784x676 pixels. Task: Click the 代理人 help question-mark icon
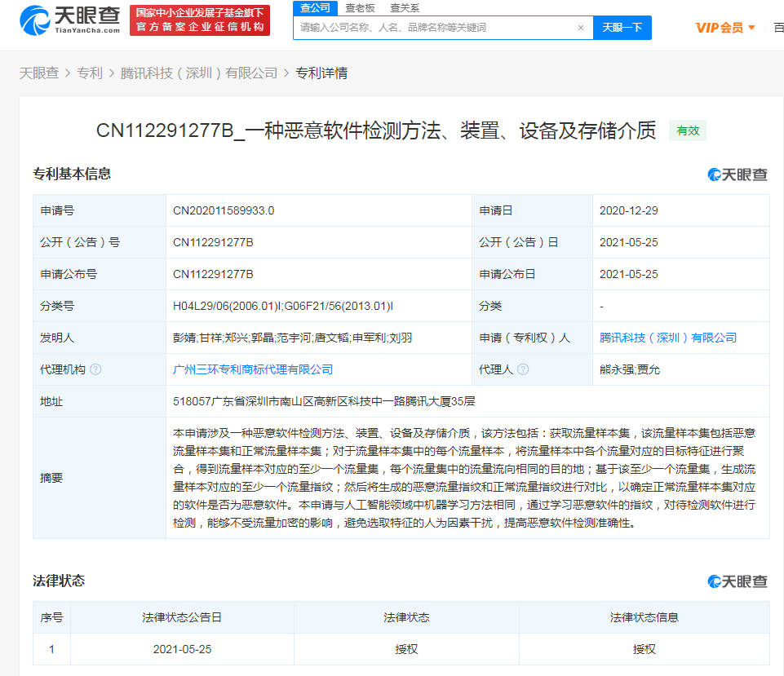[522, 369]
